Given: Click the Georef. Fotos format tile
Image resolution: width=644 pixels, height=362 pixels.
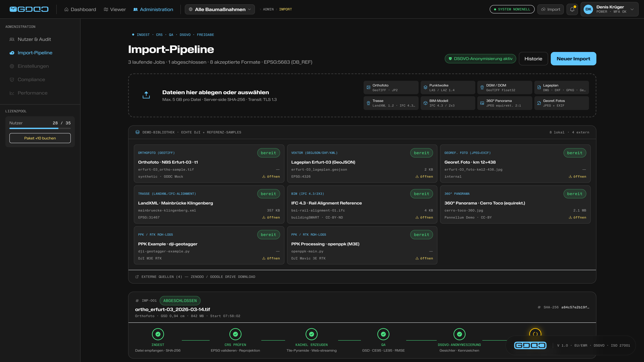Looking at the screenshot, I should tap(561, 103).
